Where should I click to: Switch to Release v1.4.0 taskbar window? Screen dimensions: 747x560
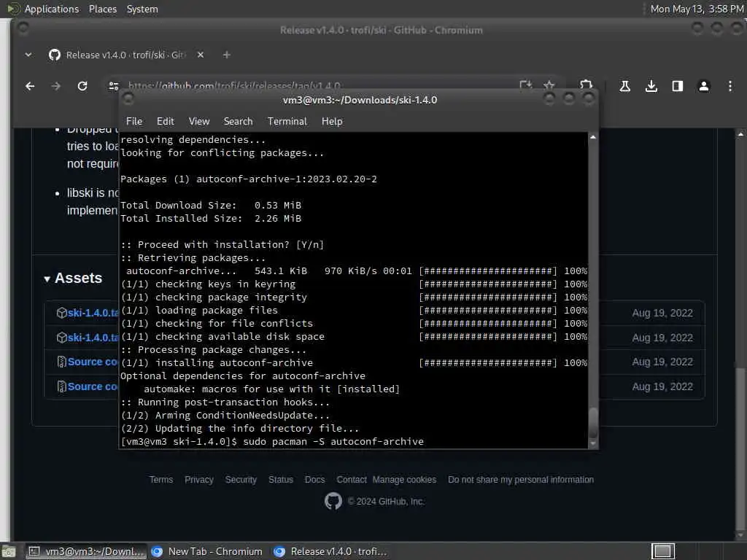click(331, 551)
